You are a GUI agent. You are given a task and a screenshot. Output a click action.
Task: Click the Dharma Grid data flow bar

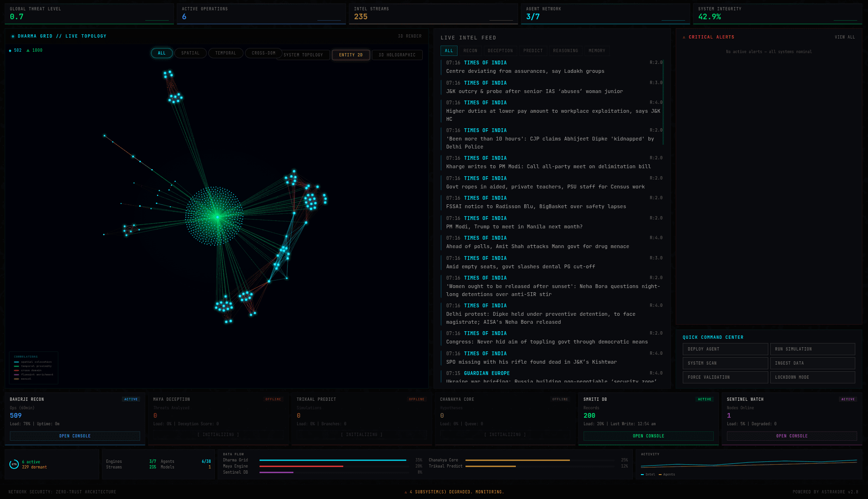coord(333,460)
